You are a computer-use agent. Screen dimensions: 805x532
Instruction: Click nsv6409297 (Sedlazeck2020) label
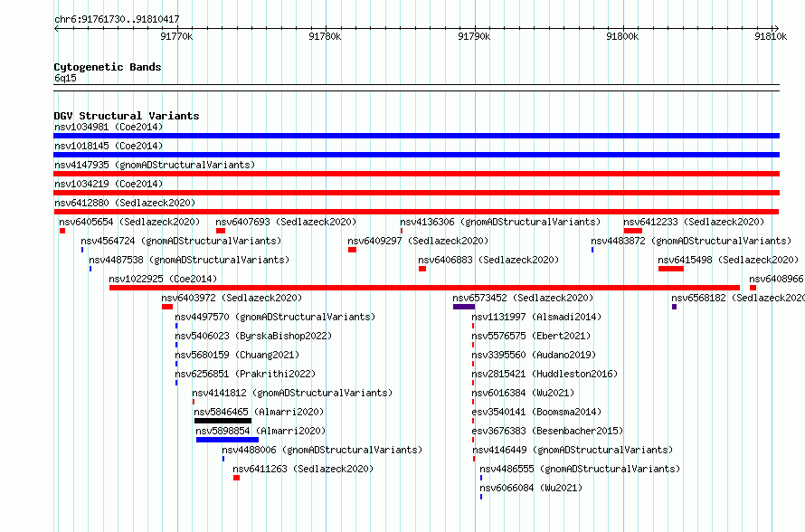tap(418, 241)
